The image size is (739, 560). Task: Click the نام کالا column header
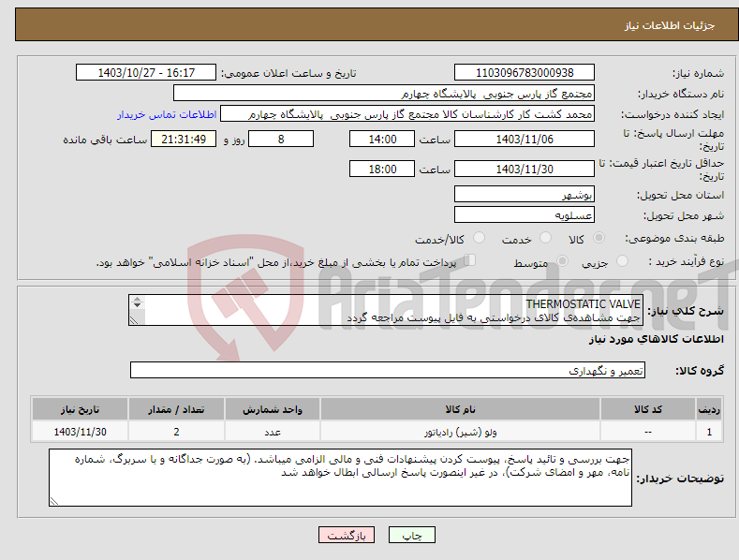(460, 409)
